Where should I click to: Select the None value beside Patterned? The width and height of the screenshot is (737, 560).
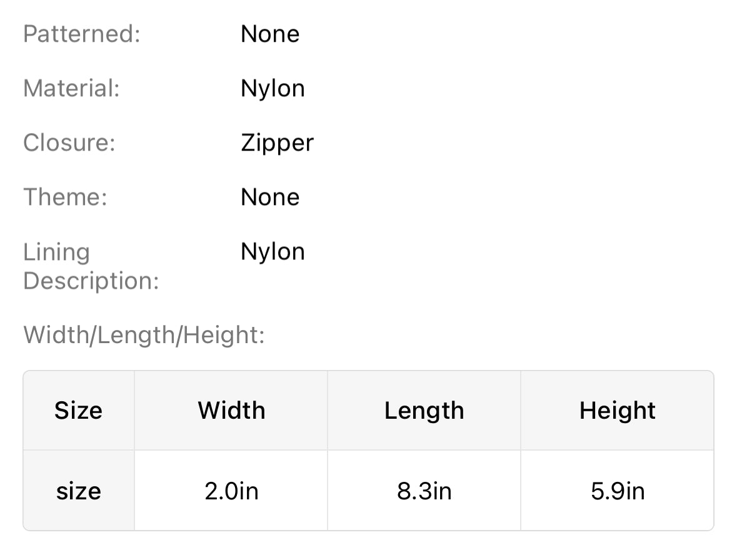click(x=270, y=34)
